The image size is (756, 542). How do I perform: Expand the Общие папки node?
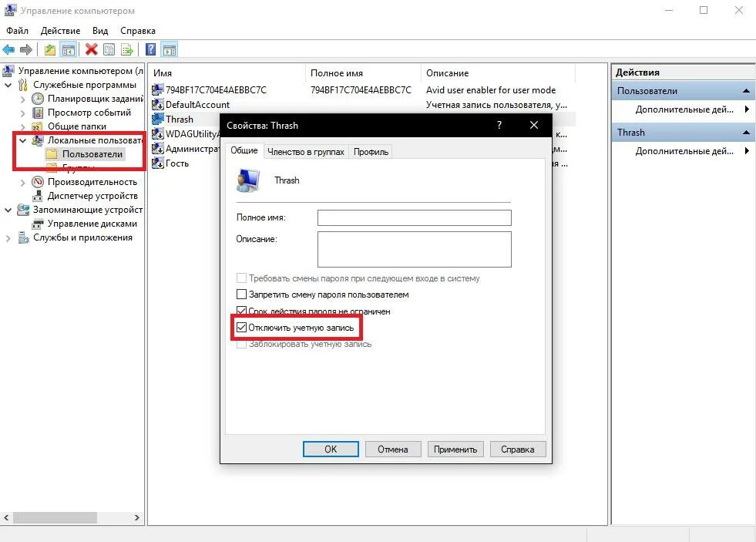pos(22,126)
